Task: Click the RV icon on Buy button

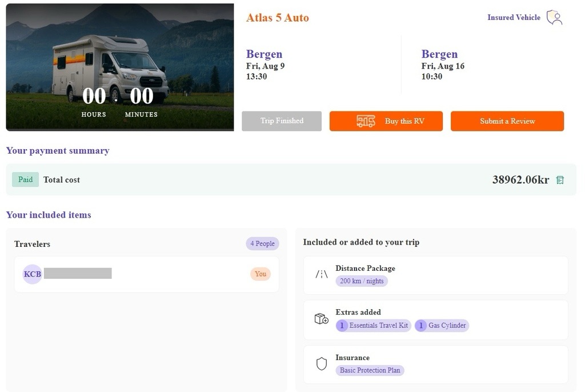Action: tap(366, 121)
